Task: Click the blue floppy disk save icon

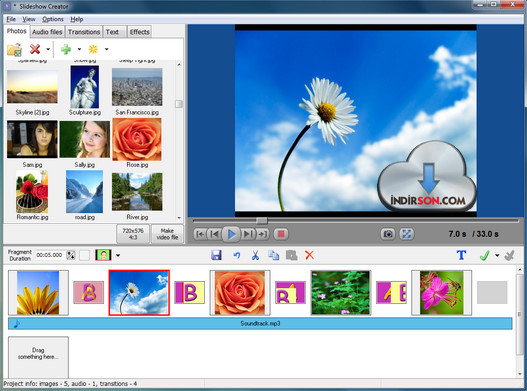Action: pyautogui.click(x=216, y=255)
